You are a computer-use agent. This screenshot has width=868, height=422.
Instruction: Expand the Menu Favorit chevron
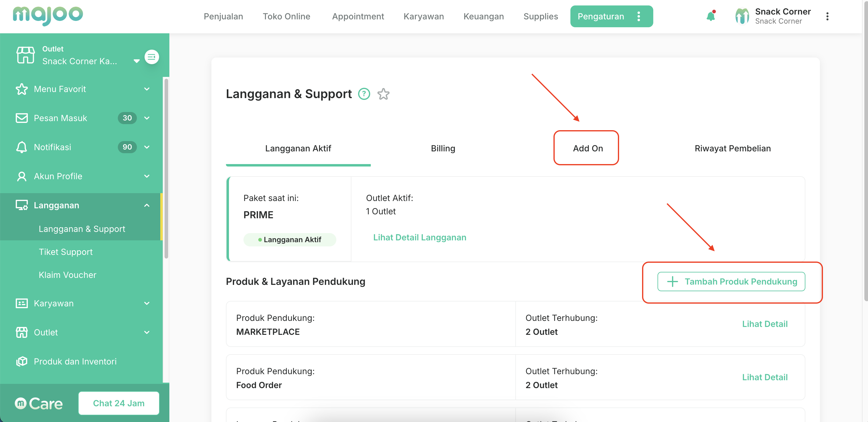(147, 89)
